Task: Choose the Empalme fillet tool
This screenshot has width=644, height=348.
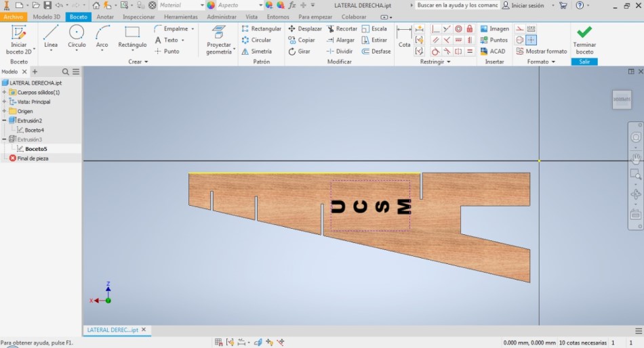Action: [172, 28]
